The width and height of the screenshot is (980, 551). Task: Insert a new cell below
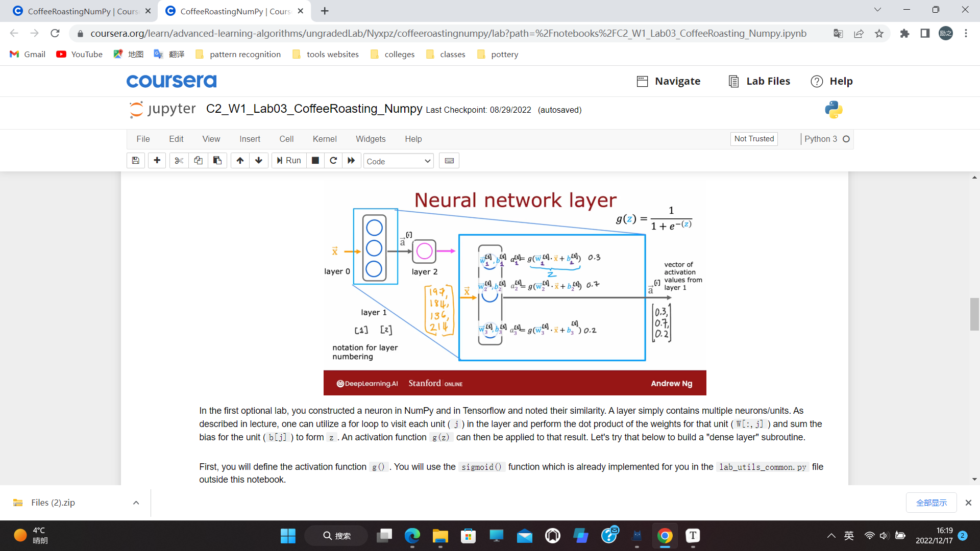coord(157,160)
